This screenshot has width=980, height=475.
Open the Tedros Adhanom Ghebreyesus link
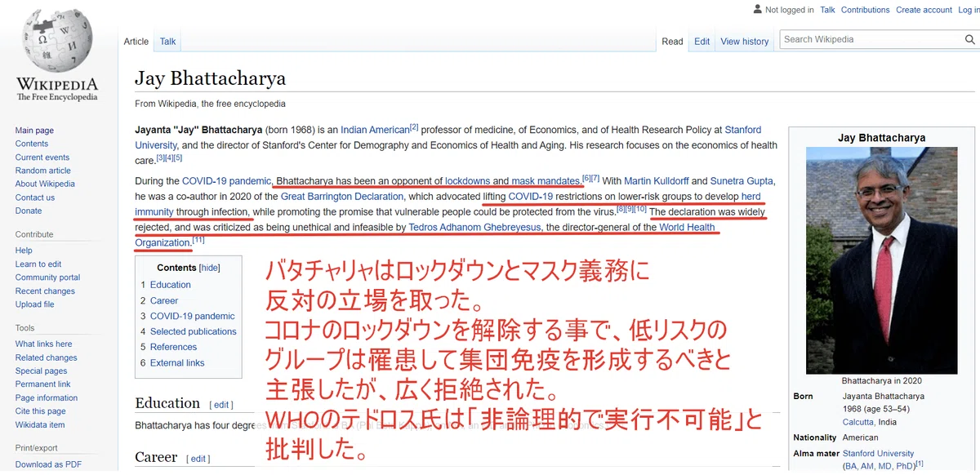click(x=474, y=228)
